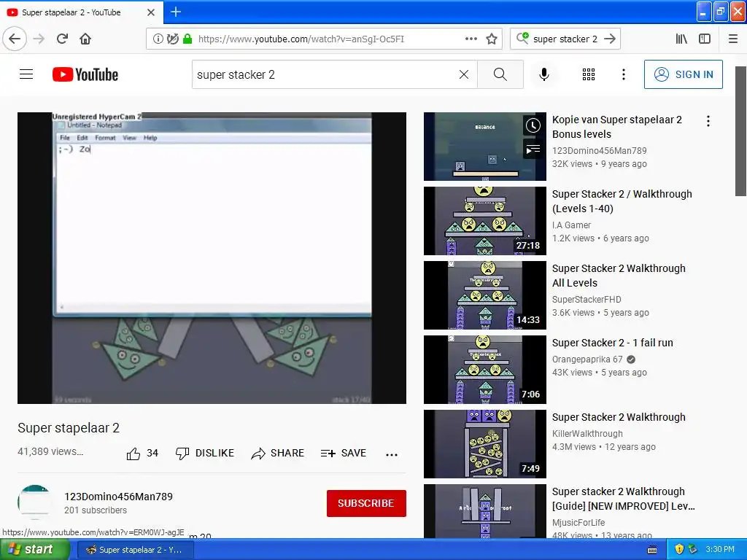The width and height of the screenshot is (747, 560).
Task: Click the green padlock security icon
Action: coord(187,39)
